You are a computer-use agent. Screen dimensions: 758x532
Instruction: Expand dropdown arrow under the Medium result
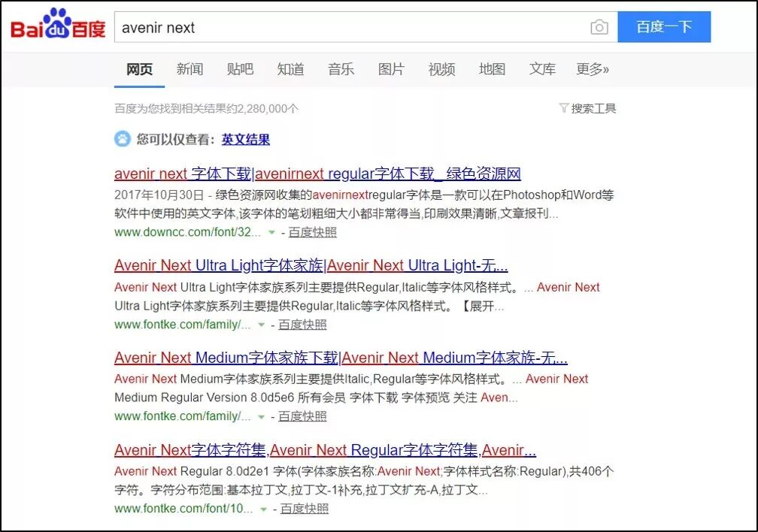pos(262,416)
